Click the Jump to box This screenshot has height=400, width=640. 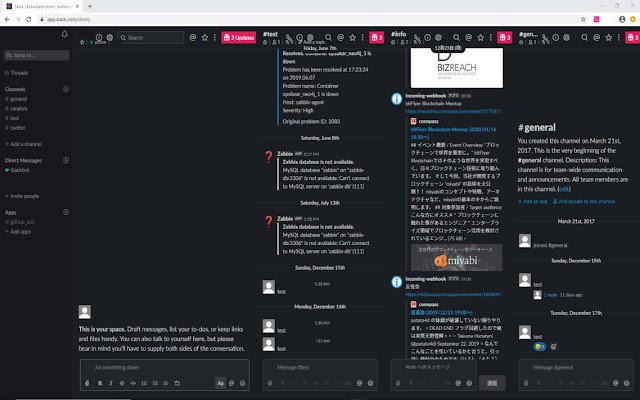click(37, 55)
